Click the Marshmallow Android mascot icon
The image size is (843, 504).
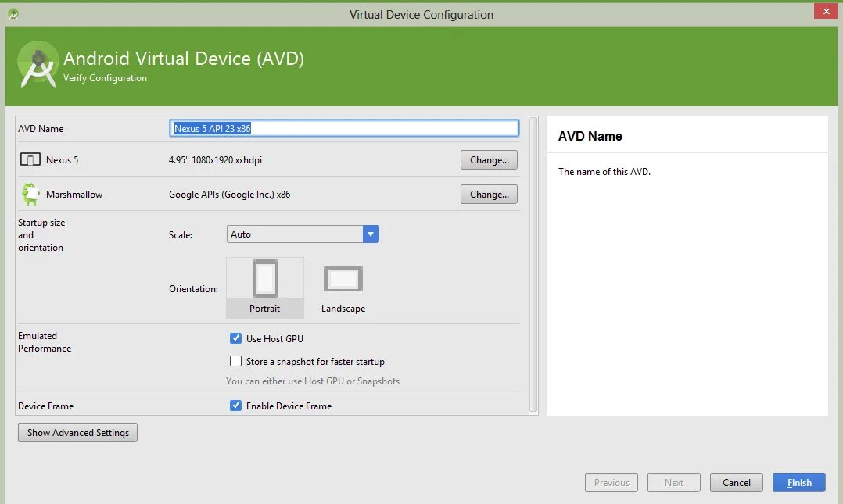[x=30, y=194]
